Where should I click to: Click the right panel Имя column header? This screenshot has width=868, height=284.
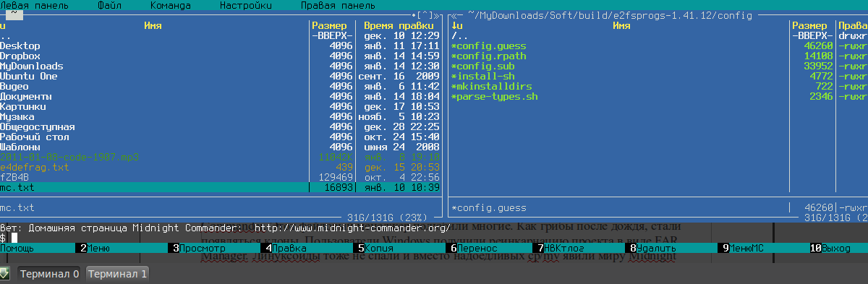(621, 25)
